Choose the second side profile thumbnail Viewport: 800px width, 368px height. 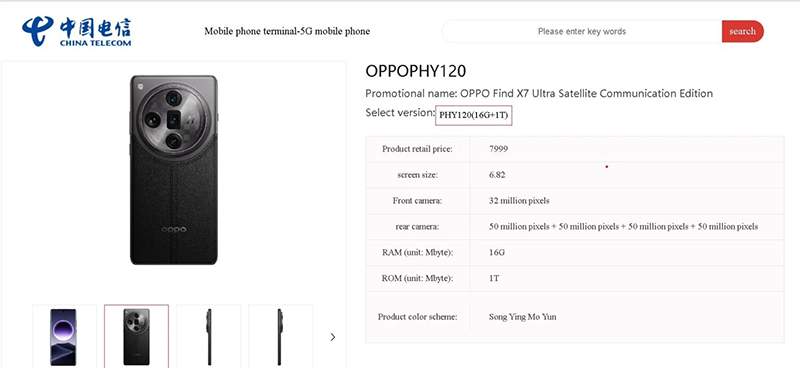pyautogui.click(x=280, y=336)
